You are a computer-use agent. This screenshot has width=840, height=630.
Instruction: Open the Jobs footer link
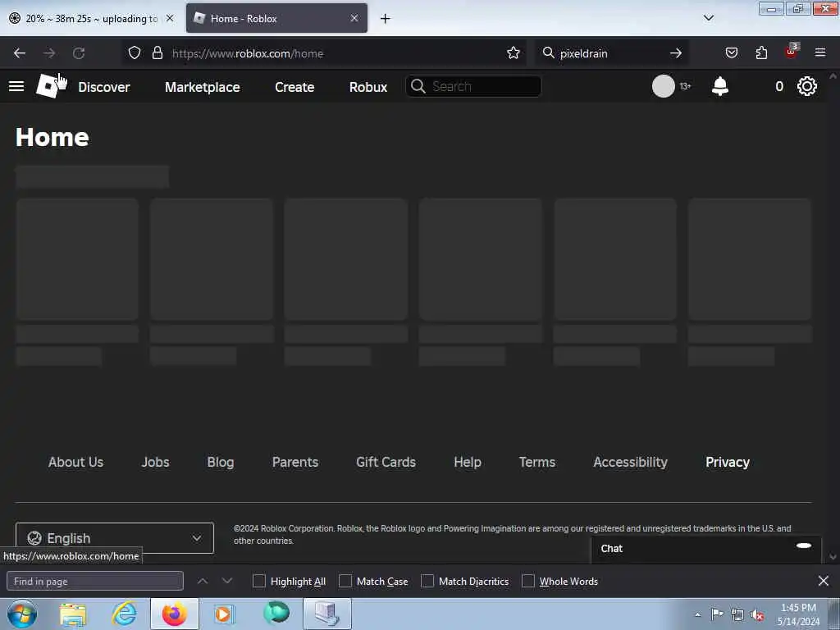coord(155,462)
